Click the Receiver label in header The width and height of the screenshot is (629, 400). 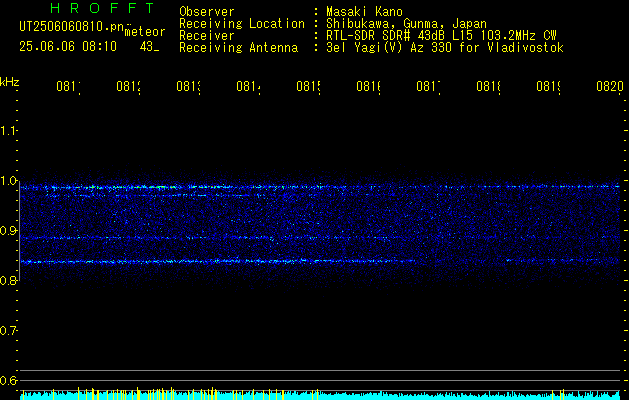207,36
